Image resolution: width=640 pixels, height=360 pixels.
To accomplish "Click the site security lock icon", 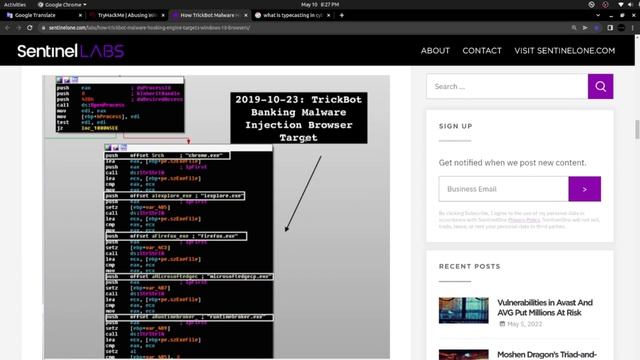I will pos(43,28).
